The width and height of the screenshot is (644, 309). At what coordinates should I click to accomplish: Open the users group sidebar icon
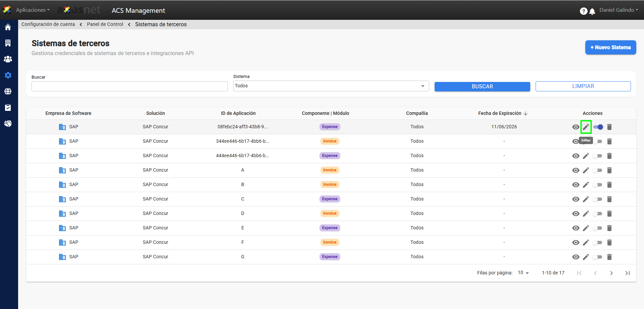tap(8, 59)
